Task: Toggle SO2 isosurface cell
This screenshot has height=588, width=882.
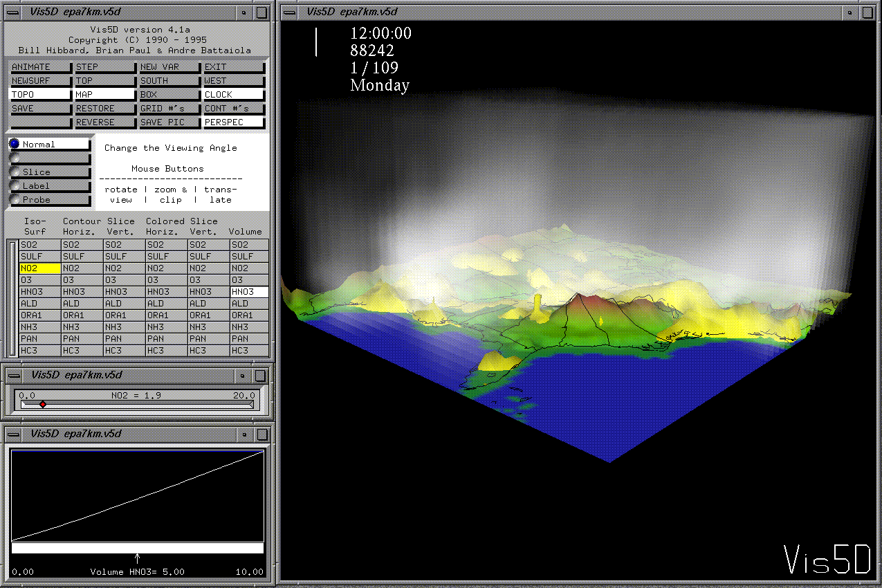Action: click(x=40, y=245)
